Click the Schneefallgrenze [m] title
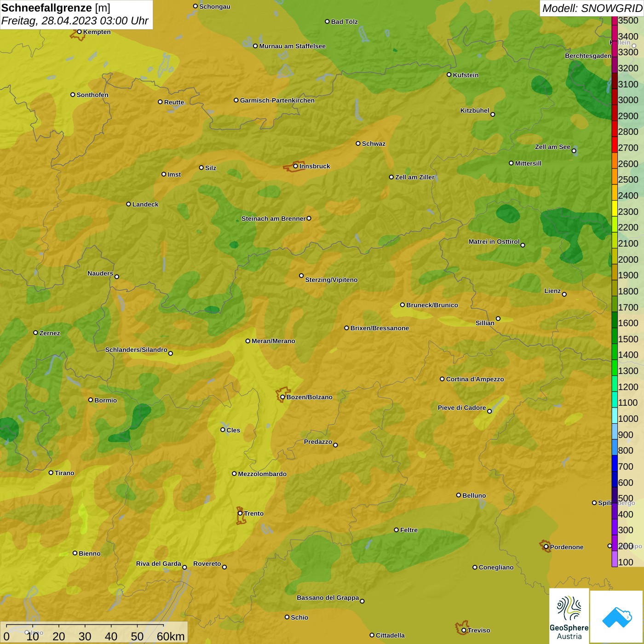 click(56, 8)
